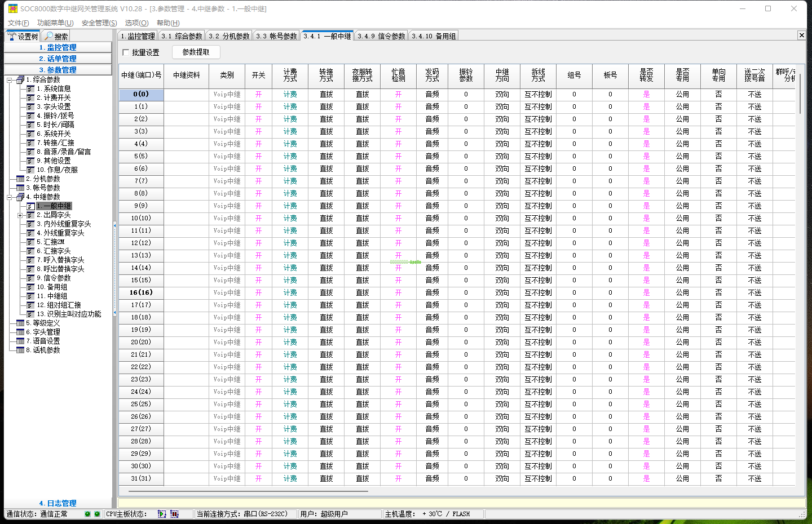
Task: Switch to the 3.4.9 信令参数 tab
Action: pyautogui.click(x=381, y=36)
